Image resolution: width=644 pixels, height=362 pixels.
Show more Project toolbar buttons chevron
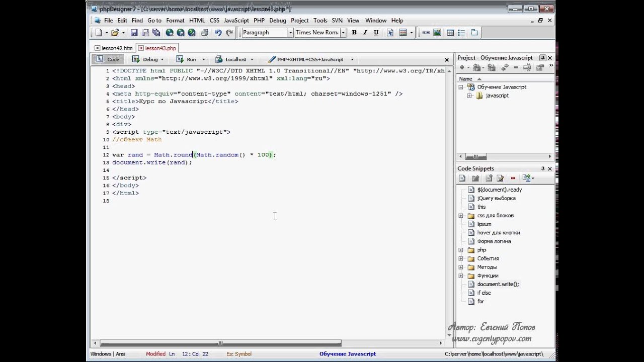tap(551, 66)
